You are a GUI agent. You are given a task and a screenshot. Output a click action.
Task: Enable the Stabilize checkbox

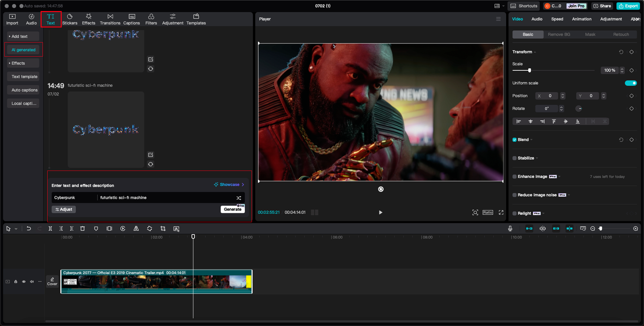click(514, 158)
